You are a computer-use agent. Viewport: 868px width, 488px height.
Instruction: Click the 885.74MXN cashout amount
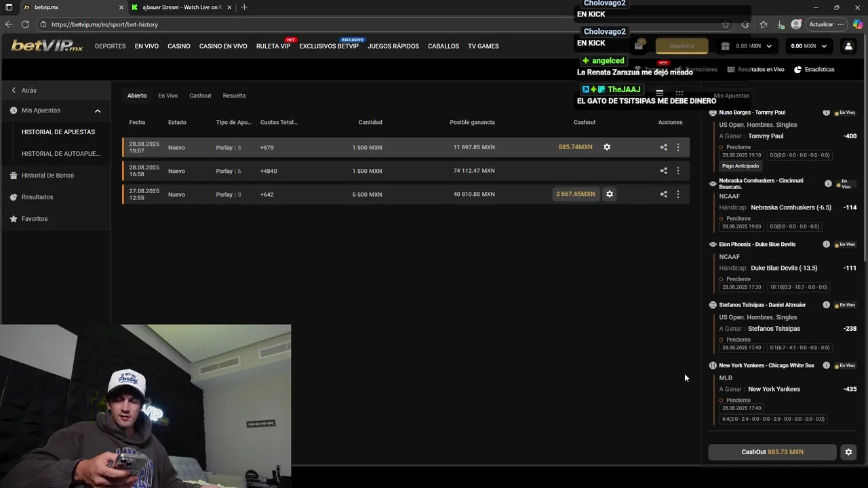click(x=575, y=147)
